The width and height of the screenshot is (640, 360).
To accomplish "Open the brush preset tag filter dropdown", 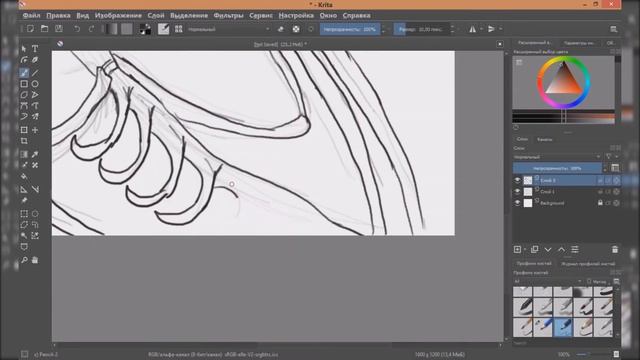I will [x=548, y=282].
